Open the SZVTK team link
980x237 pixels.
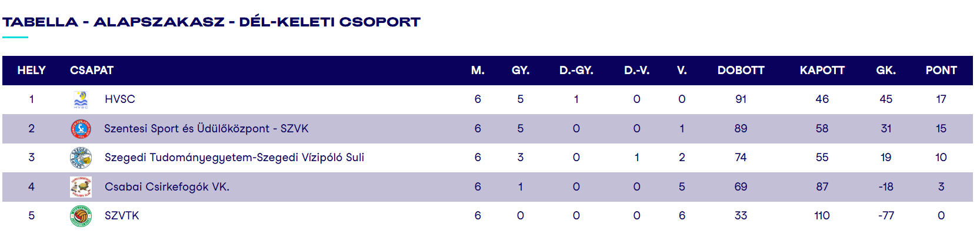[x=122, y=216]
